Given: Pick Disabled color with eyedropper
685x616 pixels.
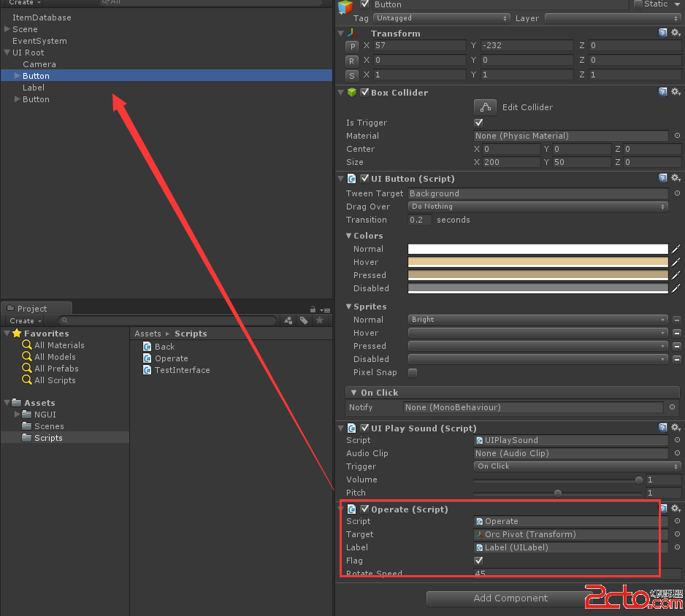Looking at the screenshot, I should [x=676, y=288].
